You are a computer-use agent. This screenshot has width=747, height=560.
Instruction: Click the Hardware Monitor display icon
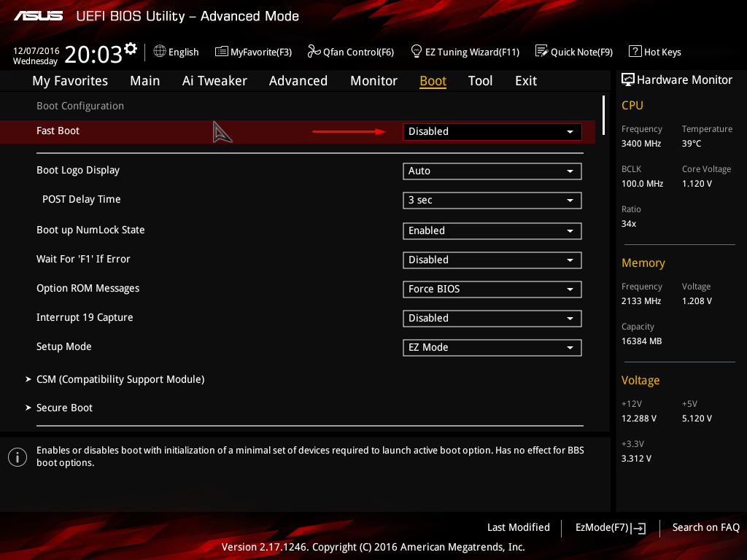[628, 79]
